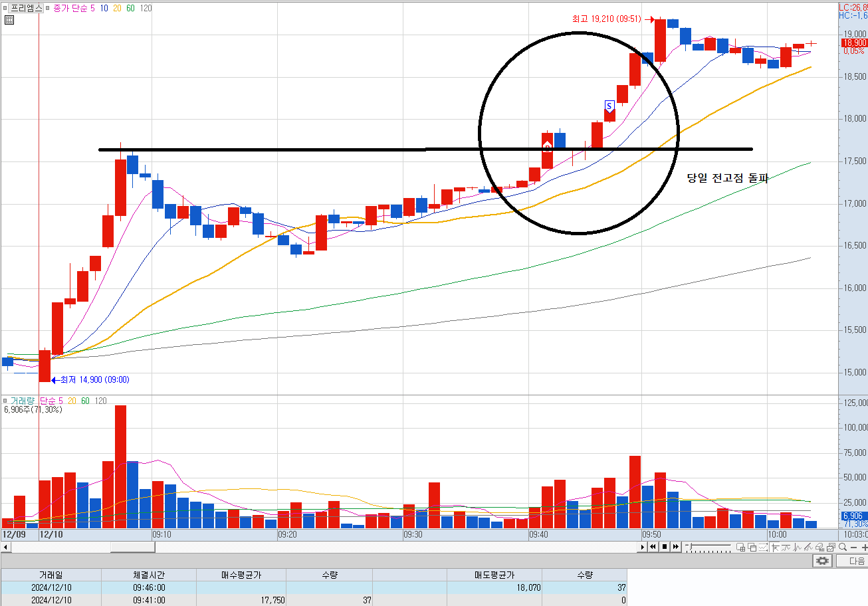
Task: Click the 12/09 date axis label
Action: coord(14,534)
